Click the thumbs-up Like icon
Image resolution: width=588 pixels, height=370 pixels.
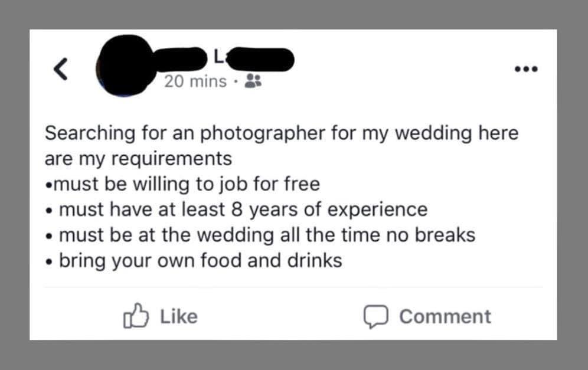(x=138, y=316)
